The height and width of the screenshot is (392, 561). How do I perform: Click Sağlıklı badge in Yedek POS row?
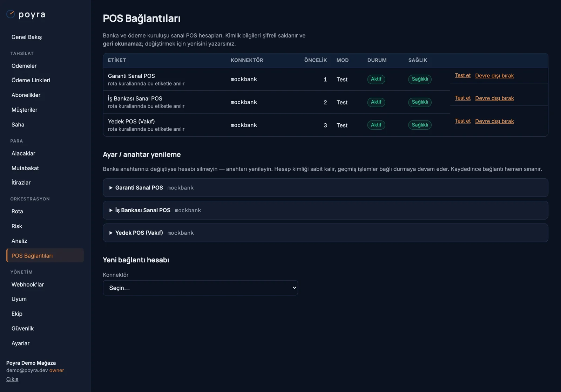[x=420, y=125]
